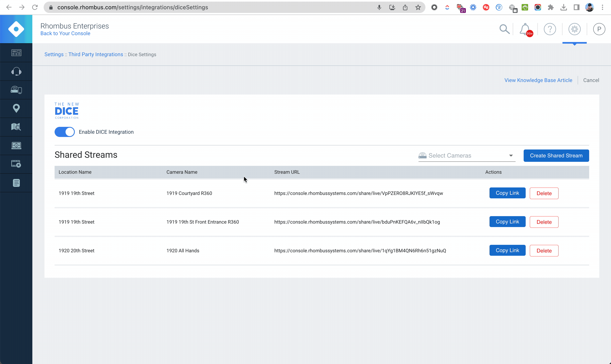Click the browser back arrow
Screen dimensions: 611x364
(x=9, y=7)
